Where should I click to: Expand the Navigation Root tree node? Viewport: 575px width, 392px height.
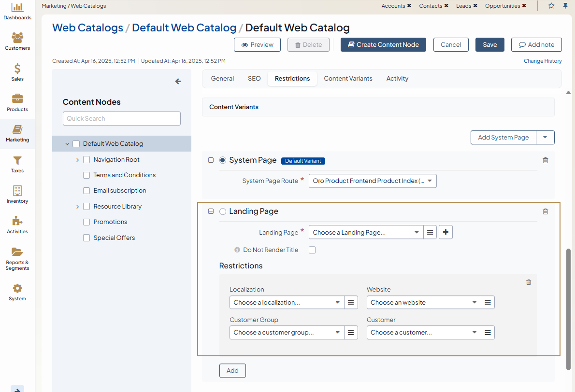pos(77,160)
